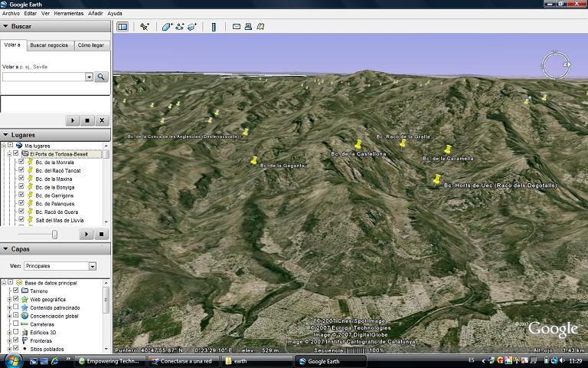Click the Bc. Horts de Uec pushpin
Screen dimensions: 588x368
coord(437,179)
